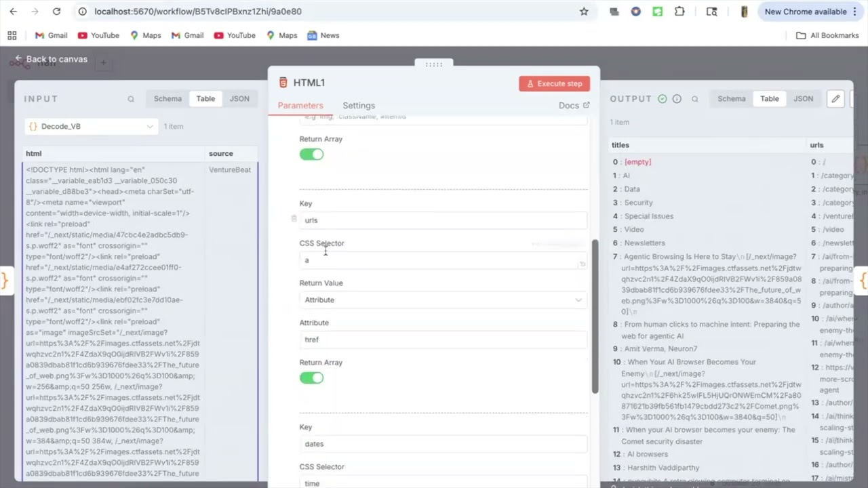
Task: View site information icon in address bar
Action: (x=82, y=12)
